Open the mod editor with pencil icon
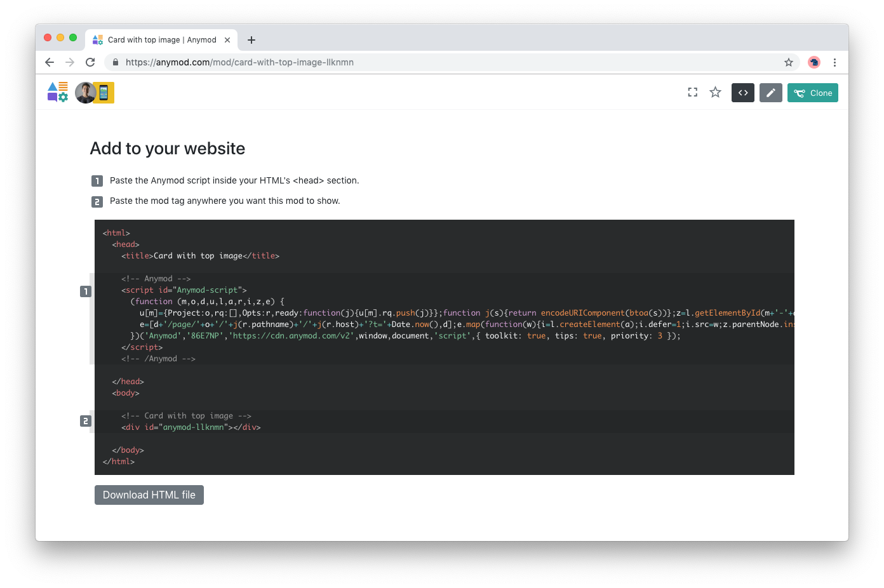This screenshot has height=588, width=884. pyautogui.click(x=771, y=93)
